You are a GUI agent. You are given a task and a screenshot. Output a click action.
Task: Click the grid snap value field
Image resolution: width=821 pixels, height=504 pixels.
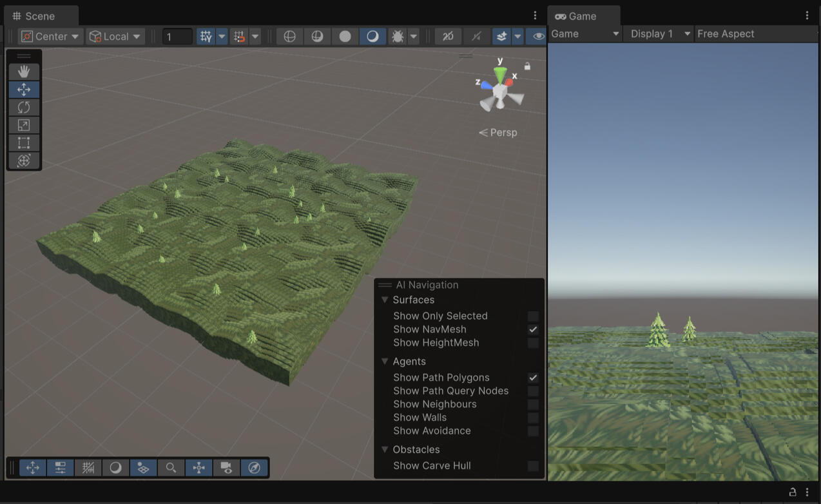tap(177, 37)
